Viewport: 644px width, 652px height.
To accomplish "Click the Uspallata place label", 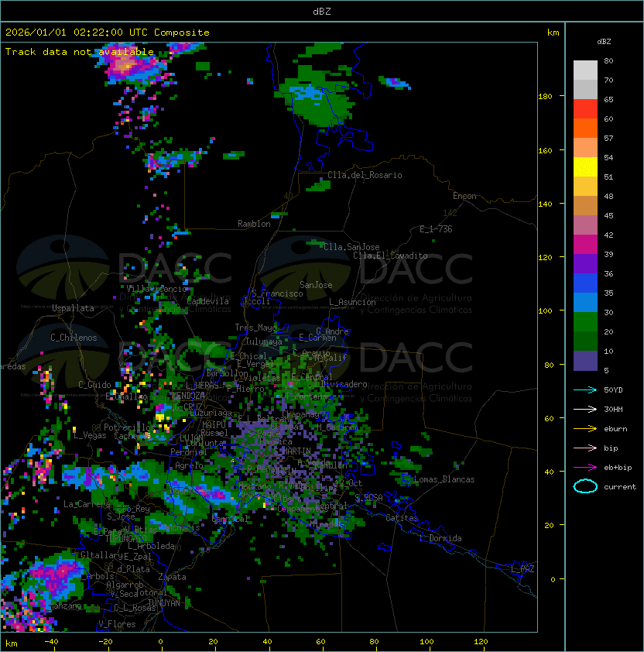I will 73,308.
